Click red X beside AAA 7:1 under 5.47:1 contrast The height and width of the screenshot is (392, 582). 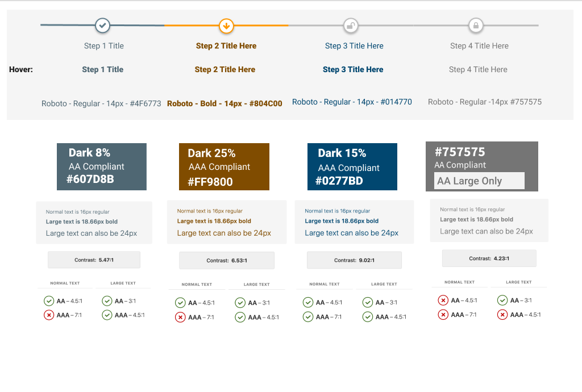(49, 315)
